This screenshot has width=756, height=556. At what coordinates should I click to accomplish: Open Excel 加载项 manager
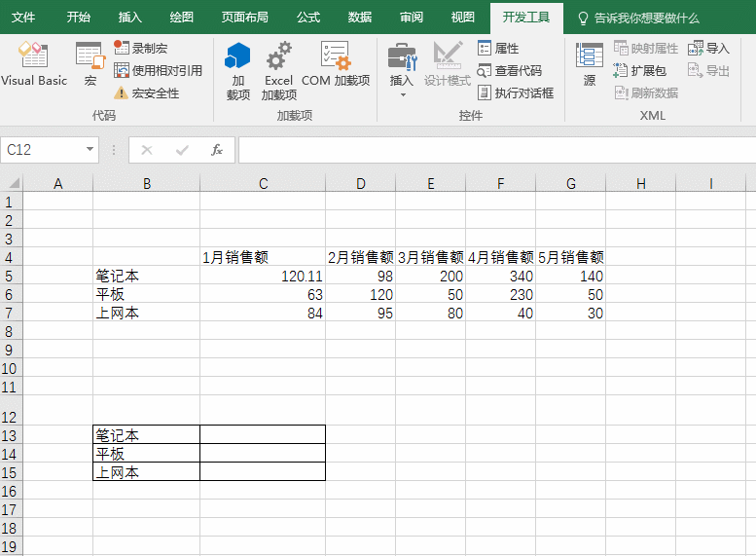[x=278, y=71]
